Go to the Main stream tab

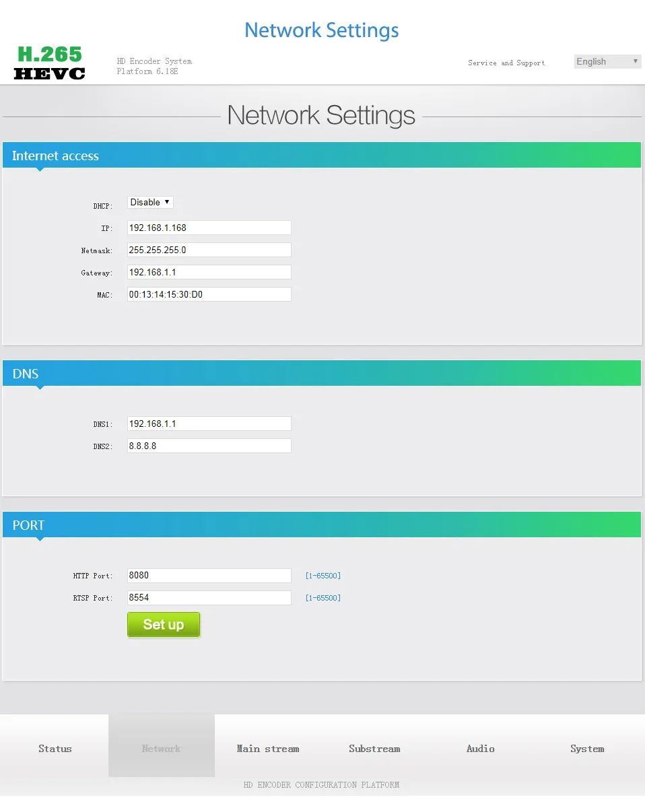click(268, 749)
